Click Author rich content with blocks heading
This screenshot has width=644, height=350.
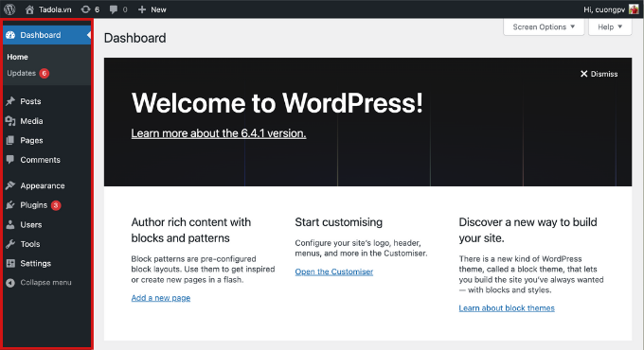(191, 230)
